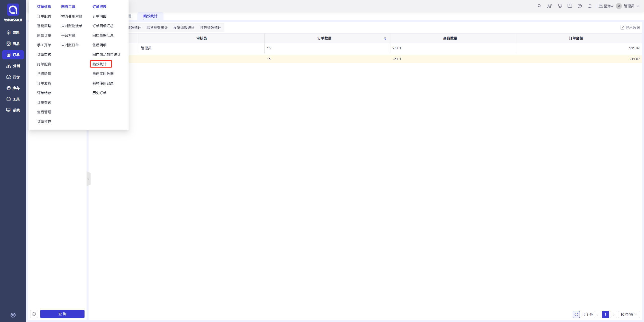Click the 审核员 column header

(202, 38)
